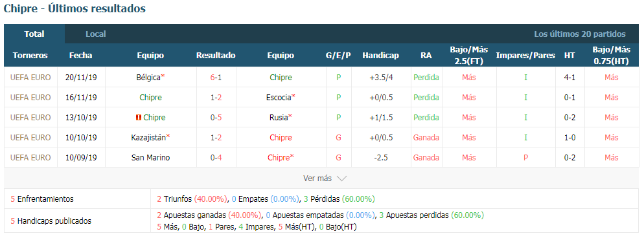Screen dimensions: 644x238
Task: Open Rusia team link
Action: point(281,118)
